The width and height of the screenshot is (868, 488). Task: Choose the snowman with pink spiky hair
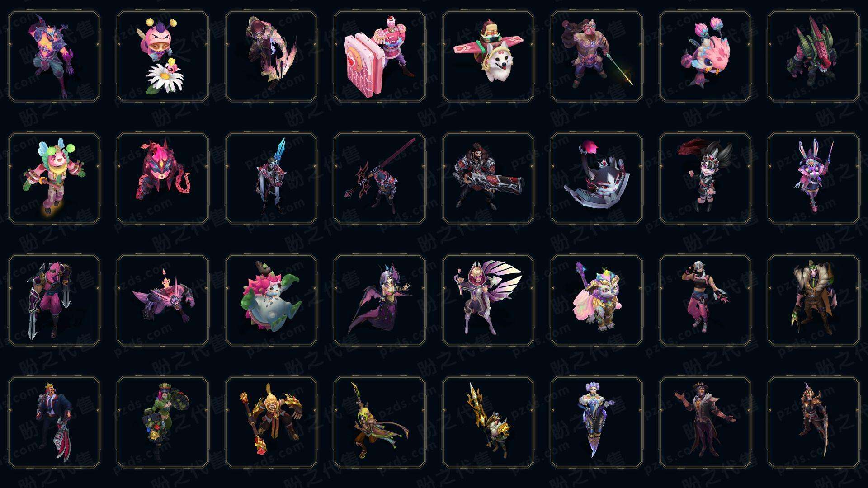pos(271,300)
